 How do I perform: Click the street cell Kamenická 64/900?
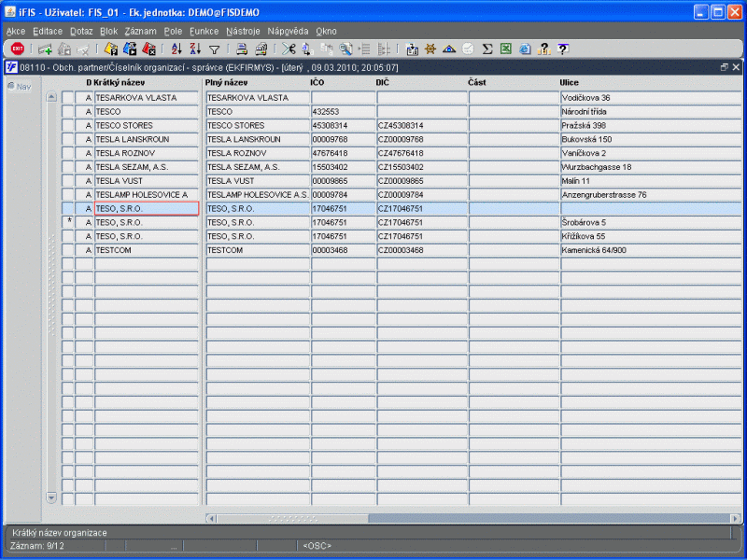click(x=651, y=250)
